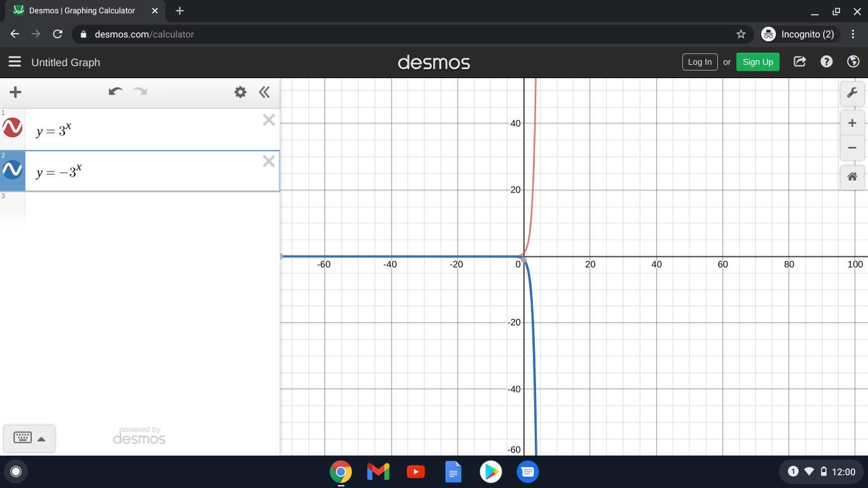868x488 pixels.
Task: Redo the last undone change
Action: [x=140, y=91]
